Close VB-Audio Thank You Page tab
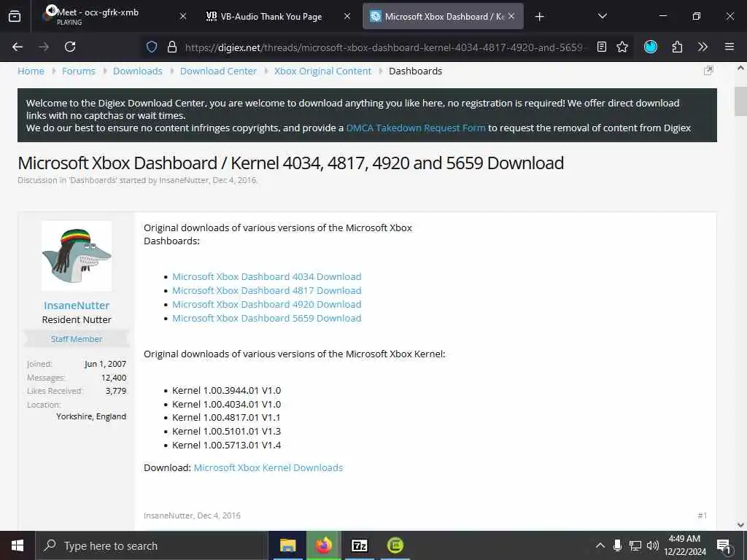 click(347, 16)
